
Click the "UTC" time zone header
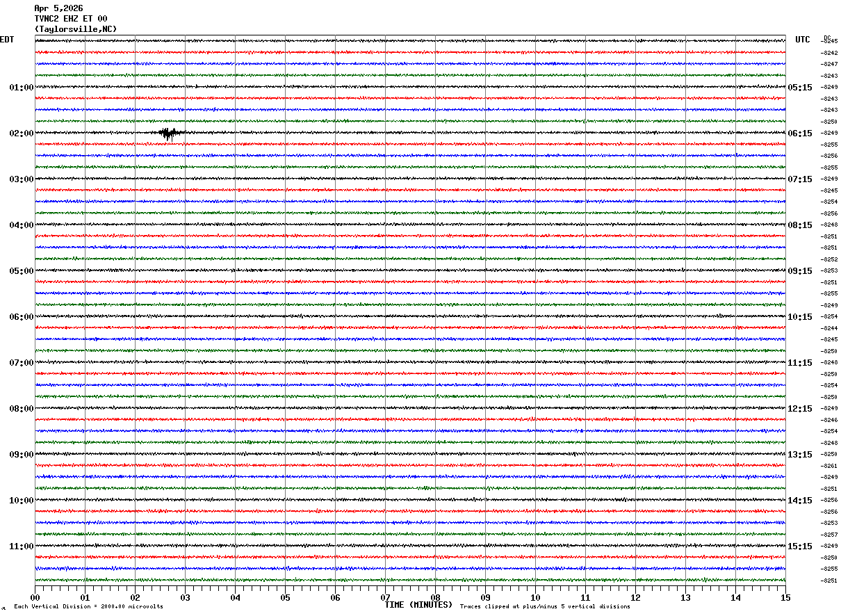pyautogui.click(x=803, y=40)
